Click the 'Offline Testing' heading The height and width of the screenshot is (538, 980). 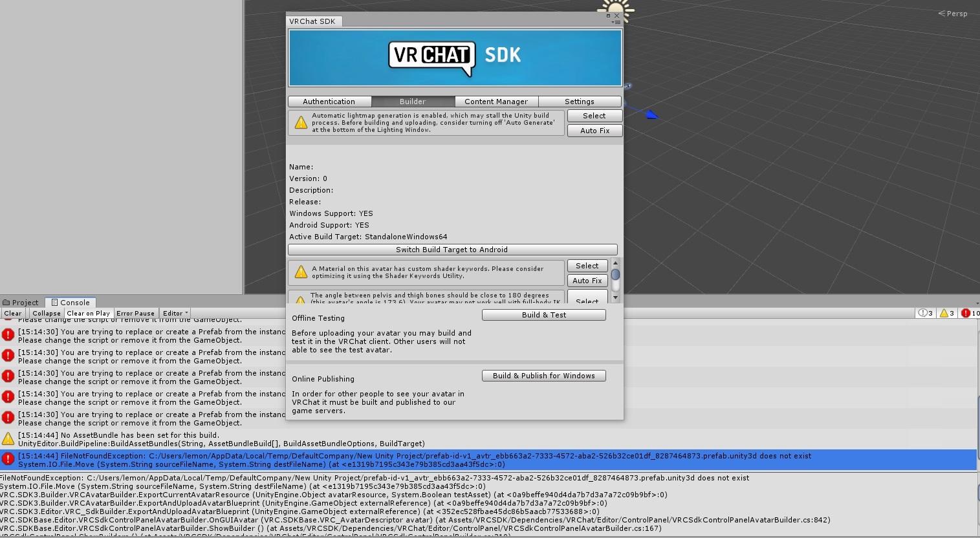(x=318, y=318)
